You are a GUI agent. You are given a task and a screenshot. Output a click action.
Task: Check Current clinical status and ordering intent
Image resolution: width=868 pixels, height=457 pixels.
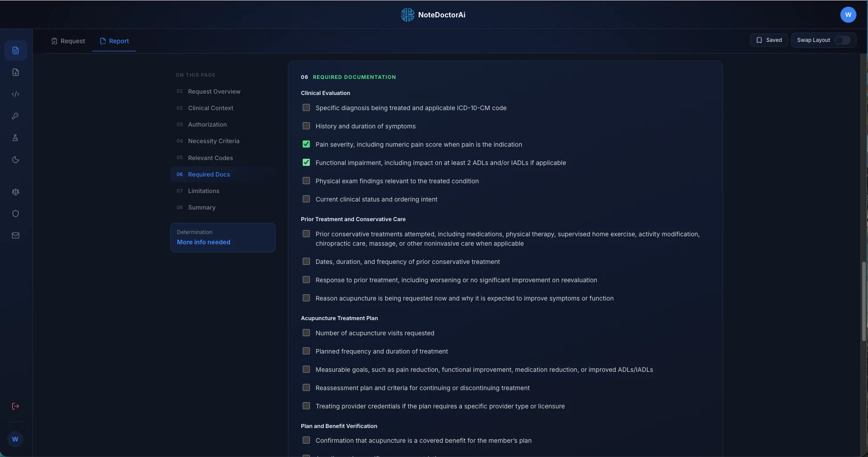[x=306, y=199]
